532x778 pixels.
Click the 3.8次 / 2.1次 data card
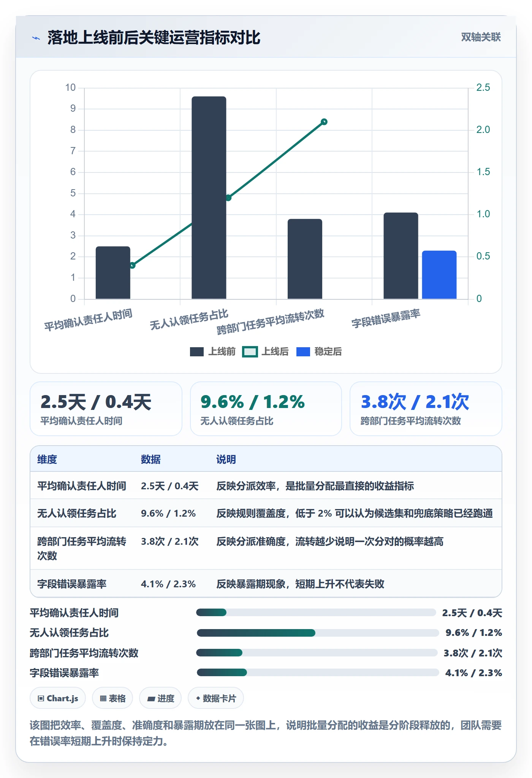(x=426, y=409)
